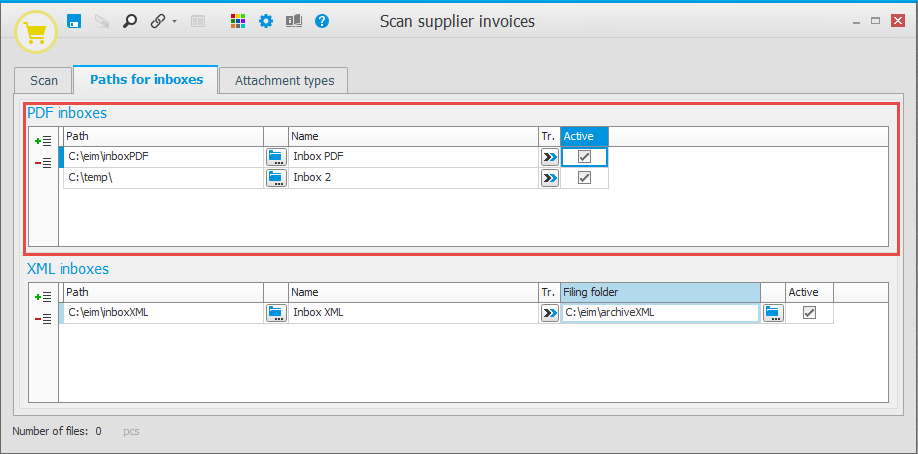This screenshot has height=454, width=918.
Task: Expand transfer arrows for Inbox 2 row
Action: 549,178
